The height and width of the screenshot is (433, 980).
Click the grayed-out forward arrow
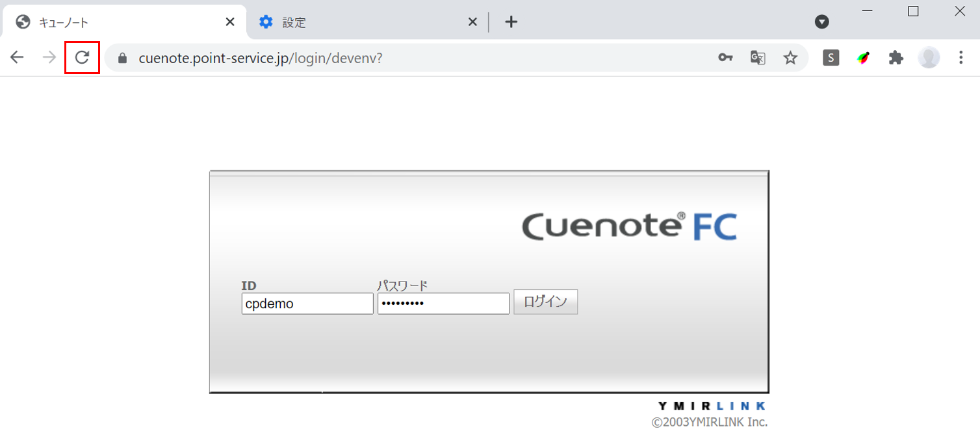coord(49,57)
